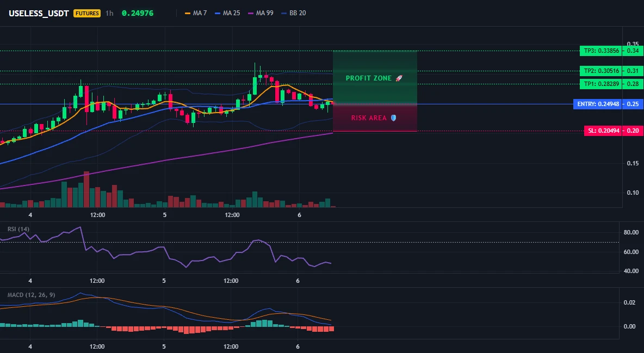Click date 6 on main chart time axis
The image size is (644, 353).
tap(299, 215)
